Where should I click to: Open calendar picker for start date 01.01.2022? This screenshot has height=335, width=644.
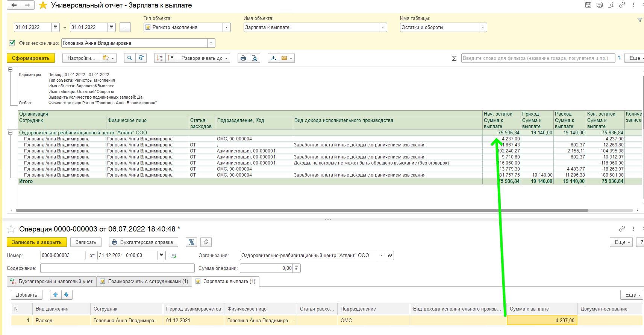click(x=56, y=27)
